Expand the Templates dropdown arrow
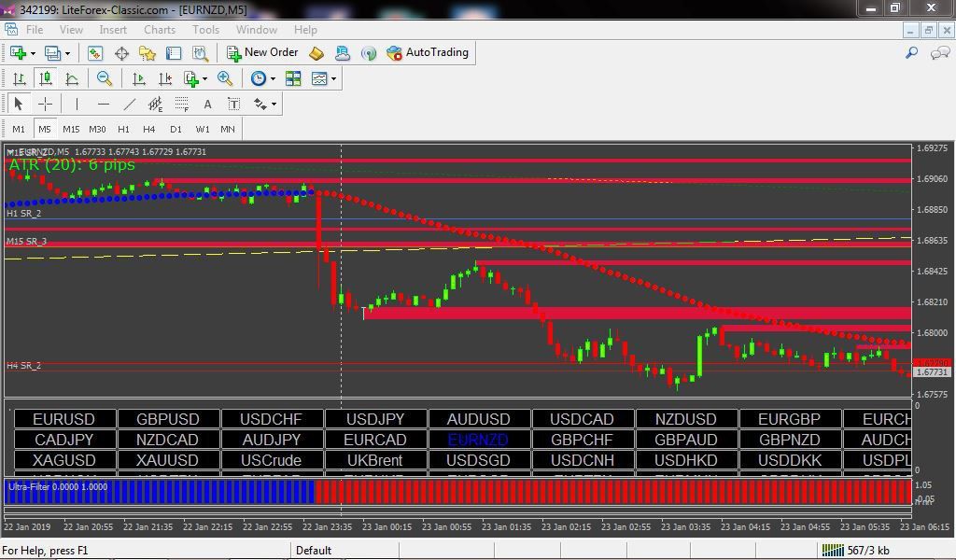The height and width of the screenshot is (560, 956). click(333, 78)
